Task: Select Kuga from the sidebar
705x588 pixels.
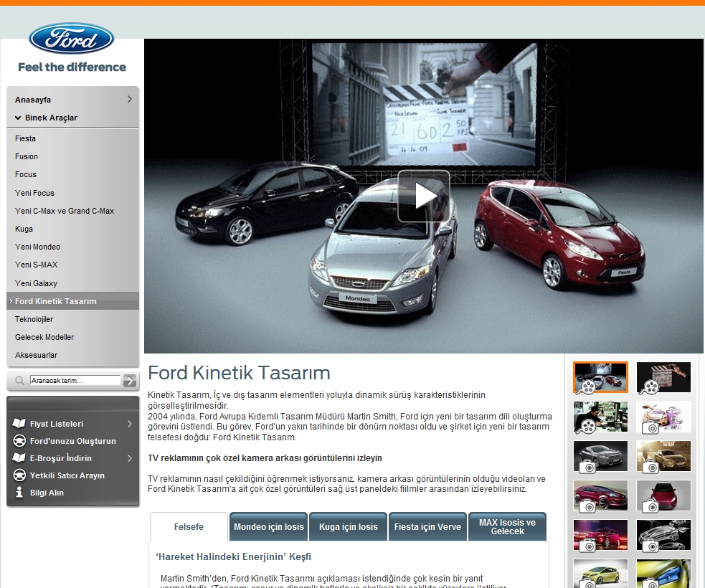Action: tap(24, 229)
